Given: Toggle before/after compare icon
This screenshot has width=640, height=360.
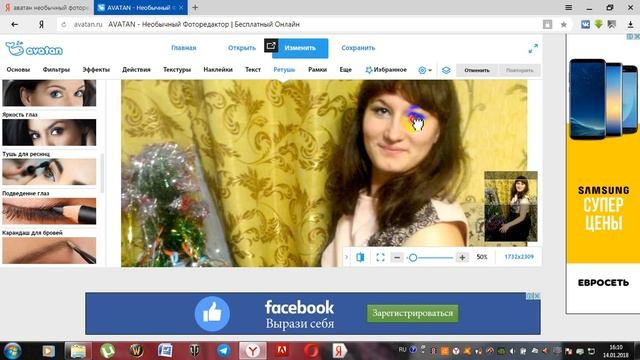Looking at the screenshot, I should click(360, 257).
